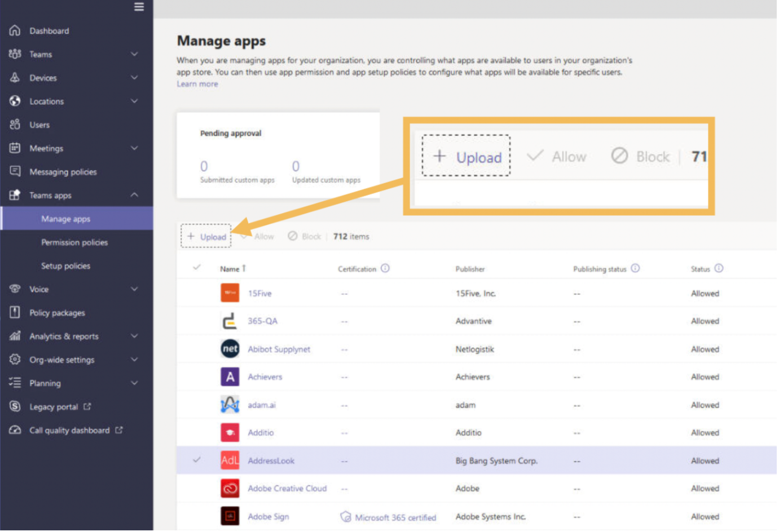Click the Updated custom apps count
The height and width of the screenshot is (532, 779).
pyautogui.click(x=296, y=166)
